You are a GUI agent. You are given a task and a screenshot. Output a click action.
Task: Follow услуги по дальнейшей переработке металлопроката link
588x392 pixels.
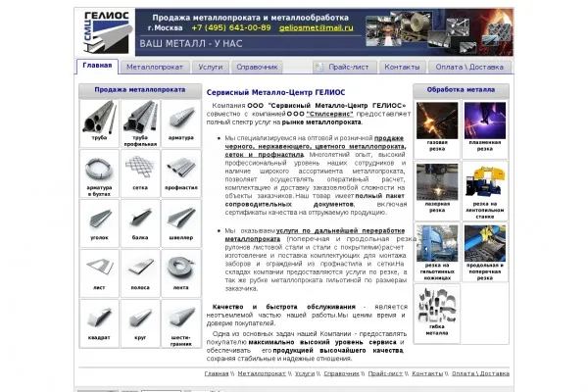click(315, 235)
